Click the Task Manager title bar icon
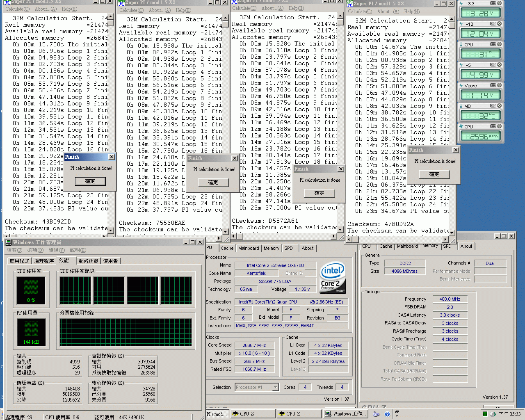The width and height of the screenshot is (525, 420). 9,242
